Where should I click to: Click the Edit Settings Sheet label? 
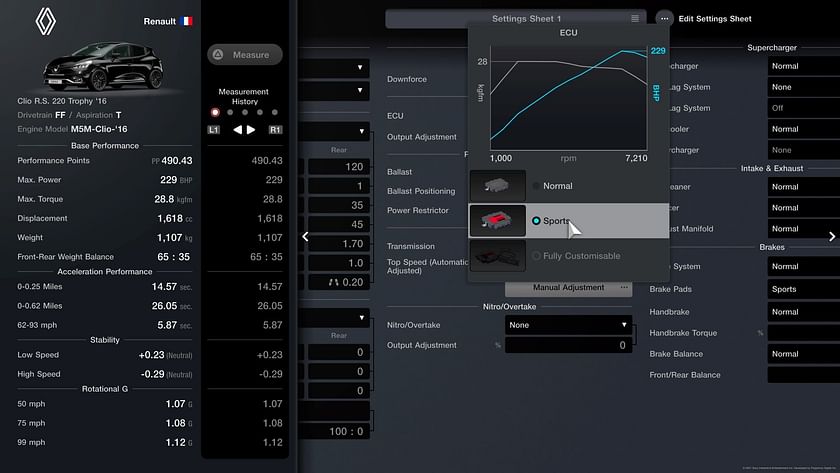coord(715,19)
